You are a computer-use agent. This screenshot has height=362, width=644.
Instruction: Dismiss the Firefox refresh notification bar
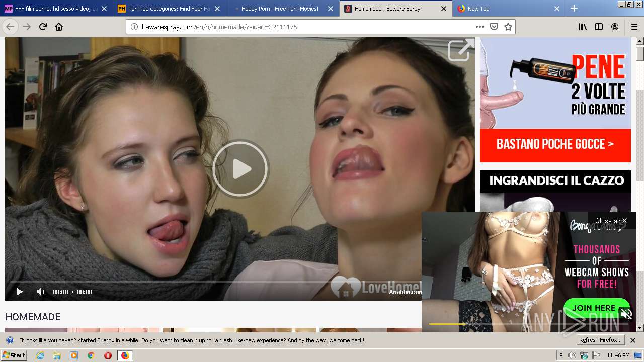[633, 340]
